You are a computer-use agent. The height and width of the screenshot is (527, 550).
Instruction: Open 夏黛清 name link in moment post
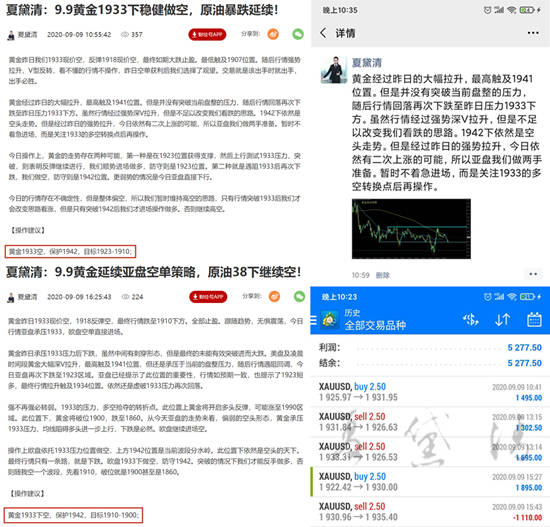click(367, 63)
